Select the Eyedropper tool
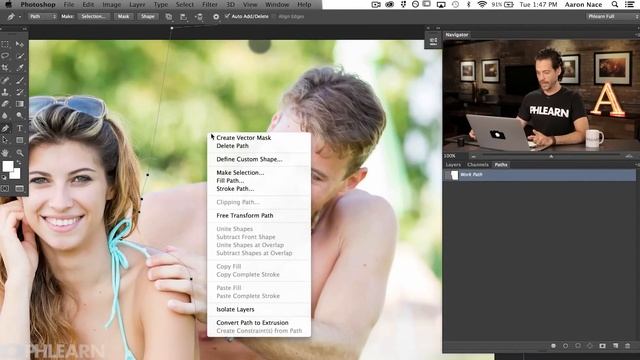640x360 pixels. [x=19, y=68]
